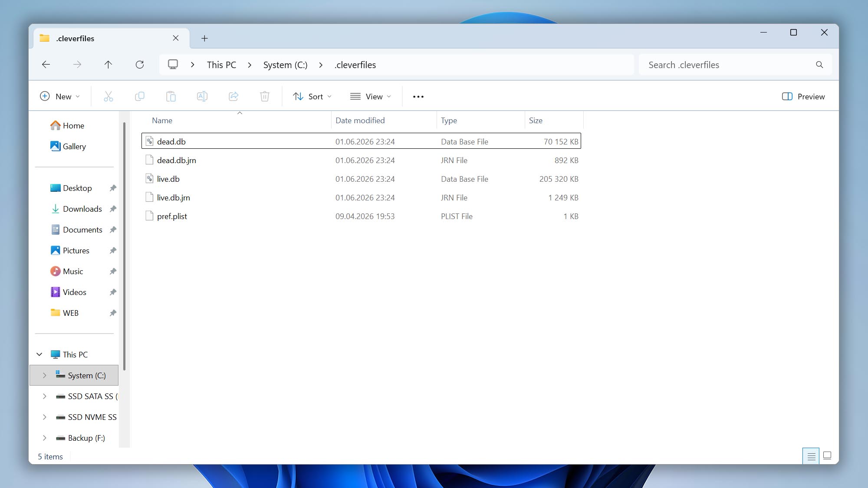This screenshot has height=488, width=868.
Task: Go forward with the right arrow button
Action: [77, 65]
